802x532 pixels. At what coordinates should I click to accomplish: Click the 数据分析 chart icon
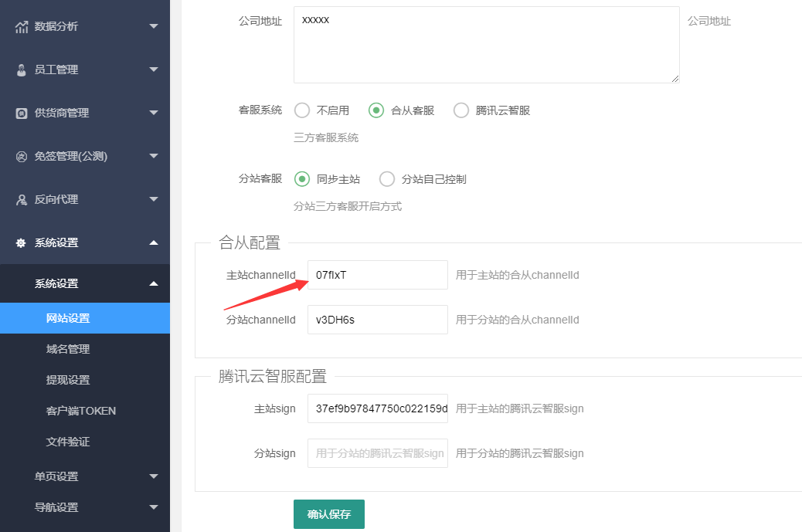(22, 26)
